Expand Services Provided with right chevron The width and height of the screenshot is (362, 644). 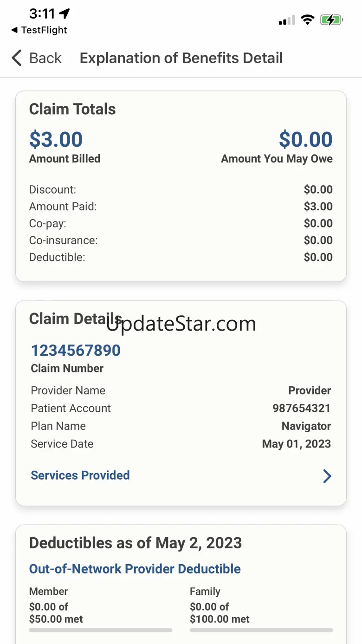(327, 476)
